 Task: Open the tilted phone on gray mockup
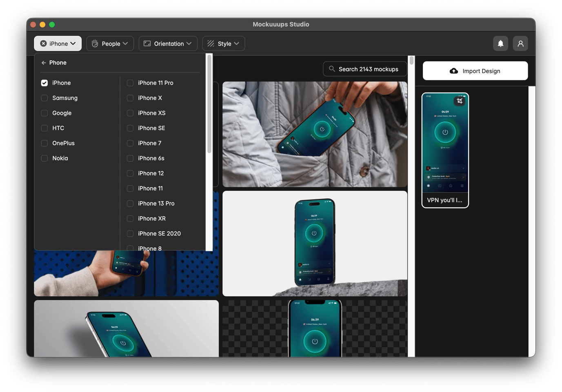126,329
